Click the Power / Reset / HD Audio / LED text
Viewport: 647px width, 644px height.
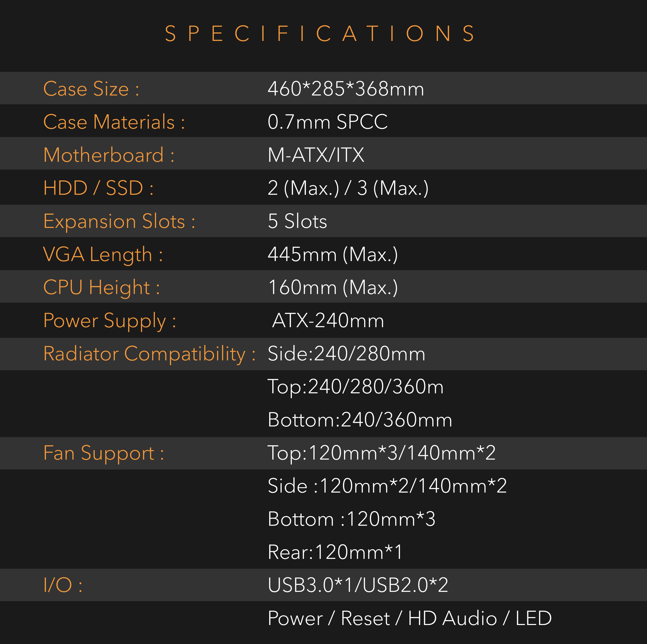pyautogui.click(x=410, y=618)
